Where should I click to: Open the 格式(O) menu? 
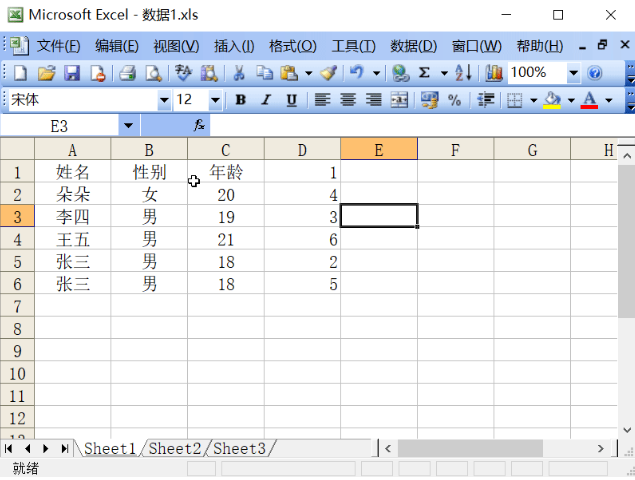pyautogui.click(x=292, y=46)
